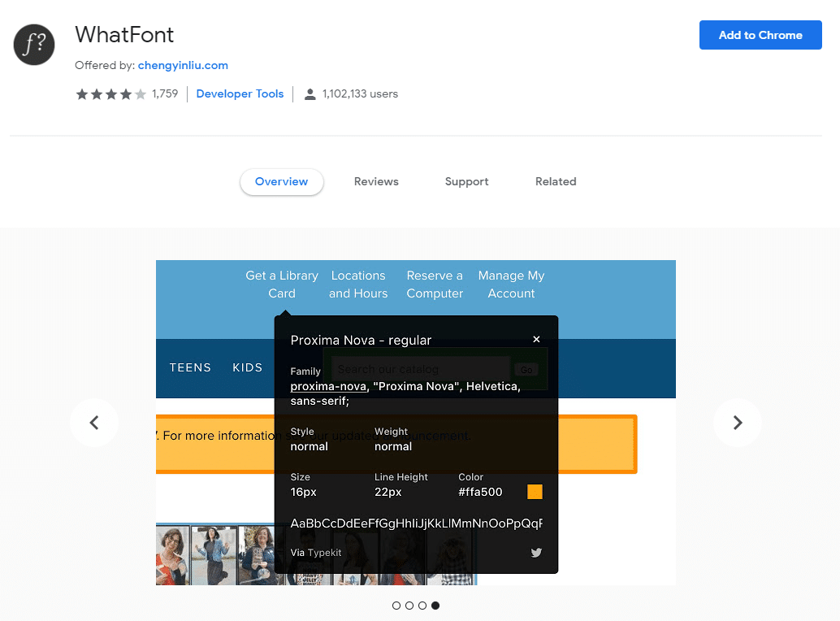This screenshot has width=840, height=621.
Task: Select the fourth carousel dot
Action: pyautogui.click(x=435, y=606)
